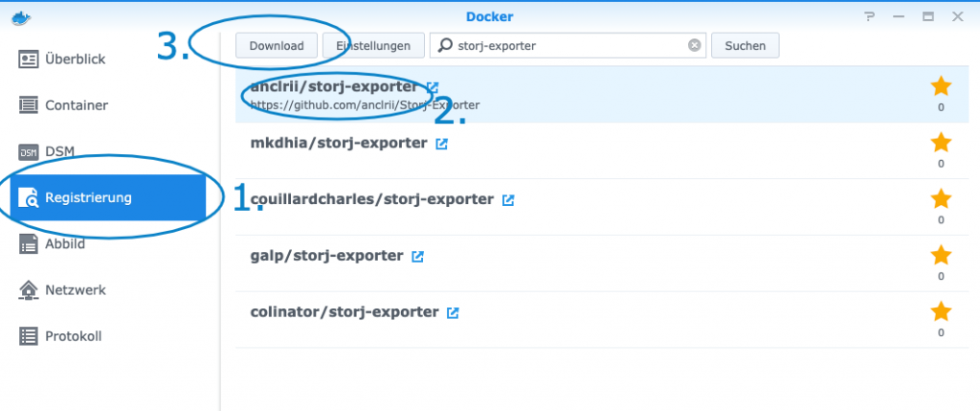Click the Container list icon
Screen dimensions: 980x411
tap(28, 105)
